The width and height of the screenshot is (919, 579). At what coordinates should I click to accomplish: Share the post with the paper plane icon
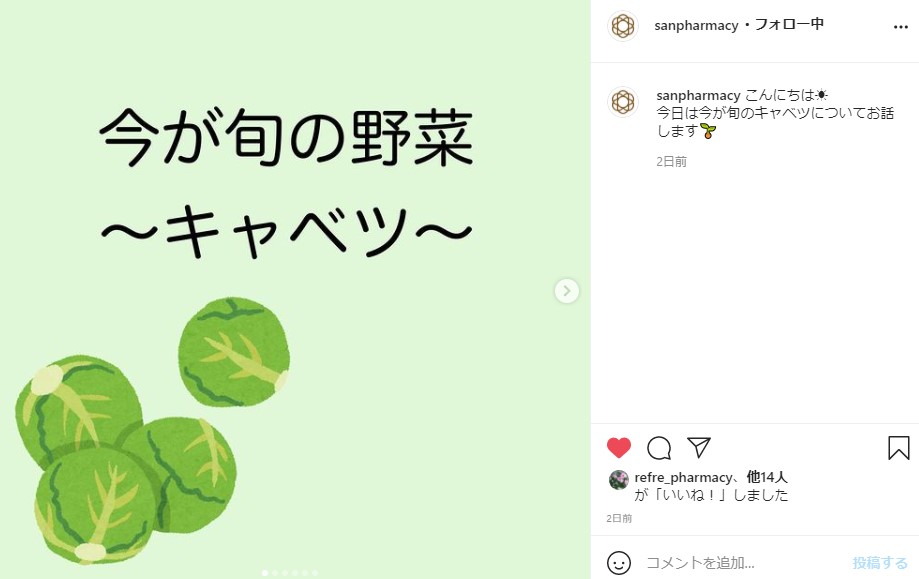(699, 447)
